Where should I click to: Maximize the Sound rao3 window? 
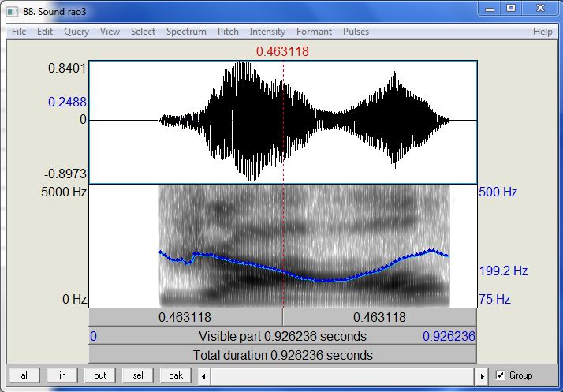click(511, 9)
